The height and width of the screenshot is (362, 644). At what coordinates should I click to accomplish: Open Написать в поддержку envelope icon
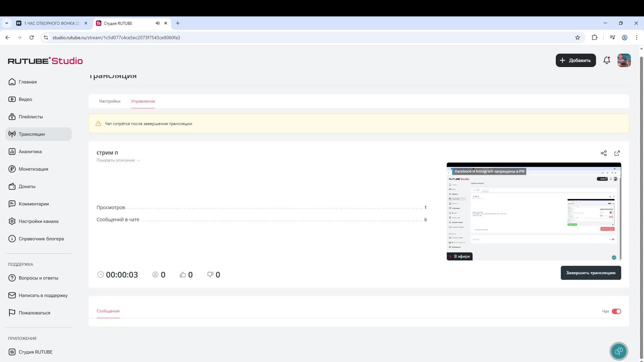(12, 295)
